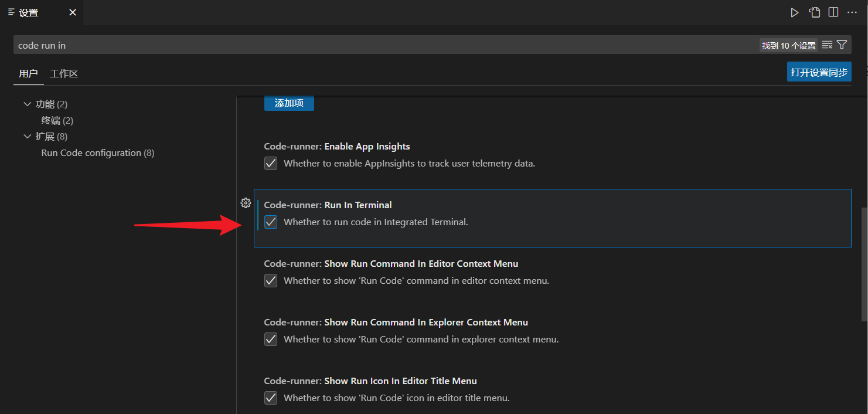Image resolution: width=868 pixels, height=414 pixels.
Task: Toggle Show Run Icon In Editor Title Menu checkbox
Action: point(271,398)
